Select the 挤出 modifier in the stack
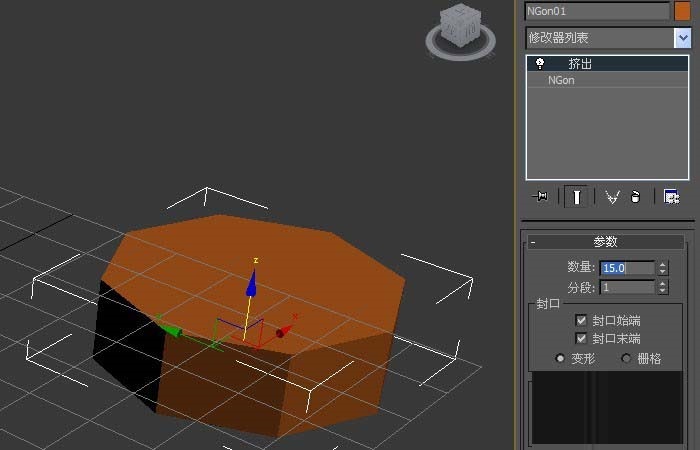Screen dimensions: 700x450 coord(608,64)
